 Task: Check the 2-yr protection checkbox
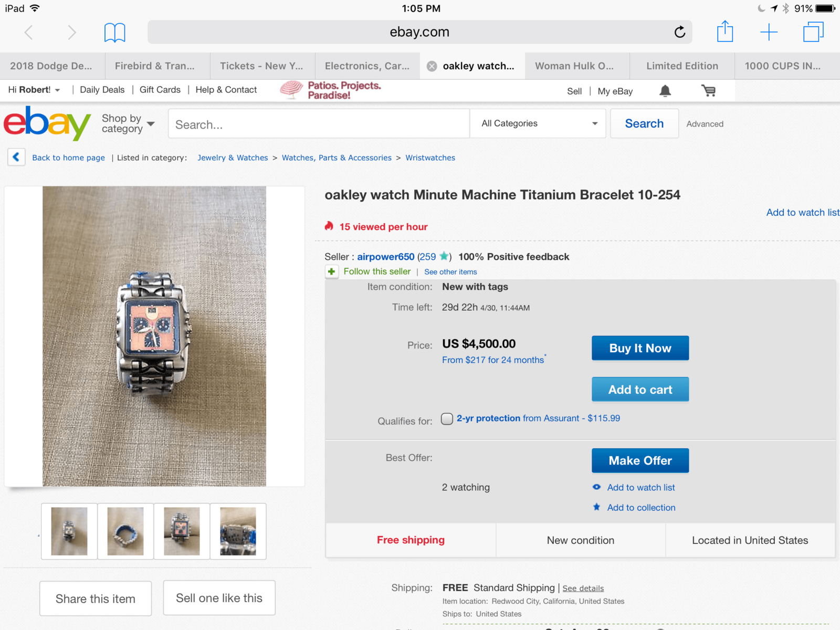point(447,418)
